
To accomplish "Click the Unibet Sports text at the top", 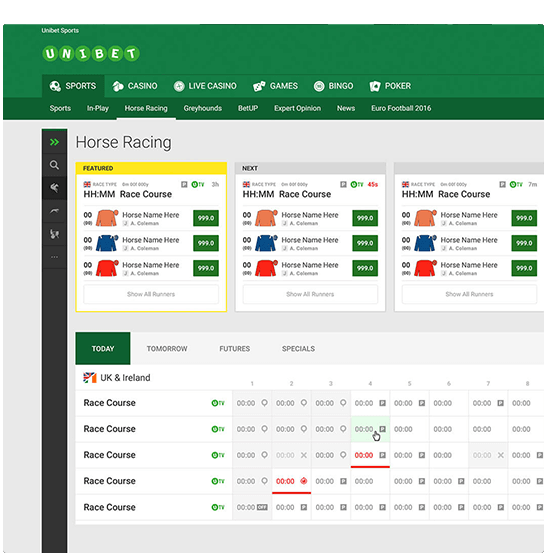I will point(60,30).
